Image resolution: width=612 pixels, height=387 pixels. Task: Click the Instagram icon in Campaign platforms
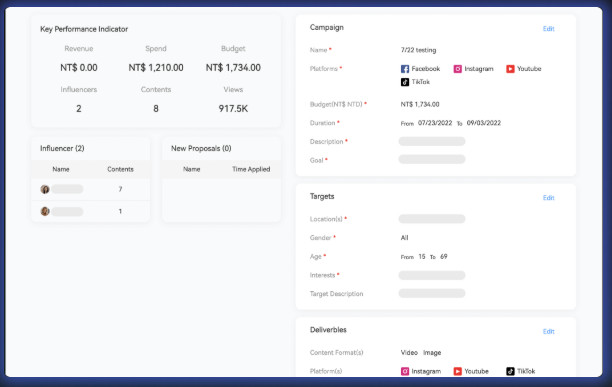[457, 69]
